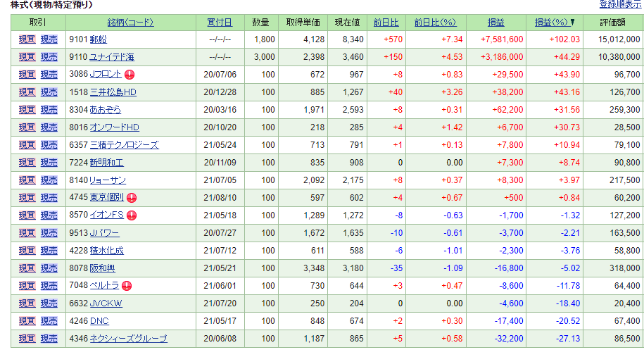Sort by 前日比 column header

[386, 23]
